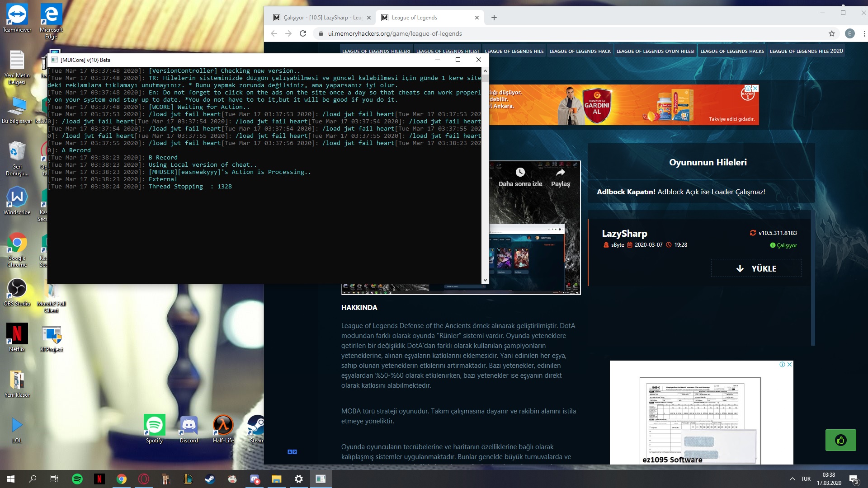Click Opera icon in the taskbar
The height and width of the screenshot is (488, 868).
(144, 479)
